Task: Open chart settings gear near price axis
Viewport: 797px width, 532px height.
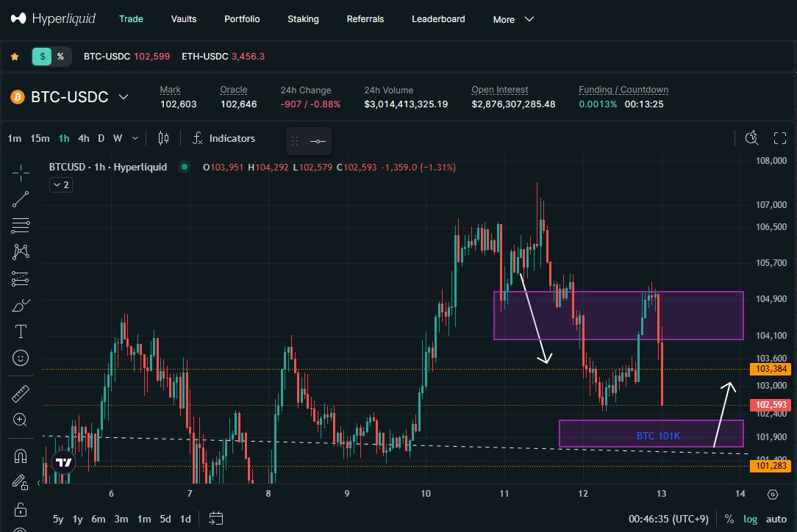Action: 773,494
